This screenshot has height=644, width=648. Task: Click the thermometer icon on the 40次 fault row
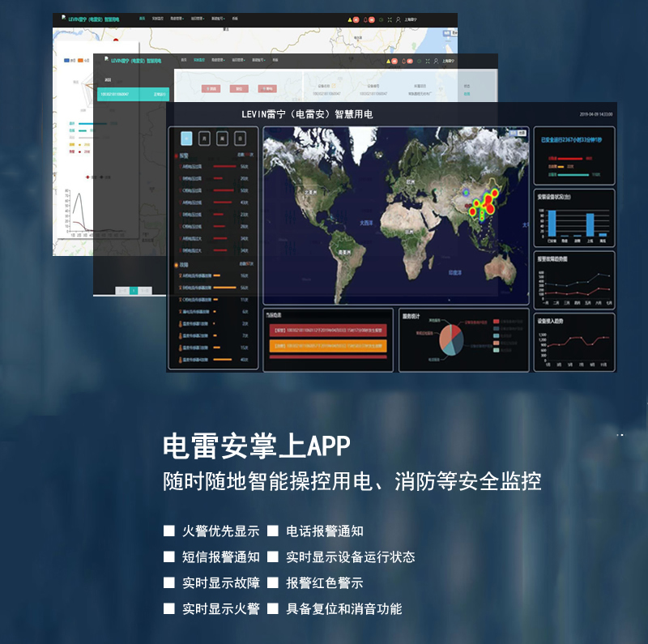coord(181,360)
